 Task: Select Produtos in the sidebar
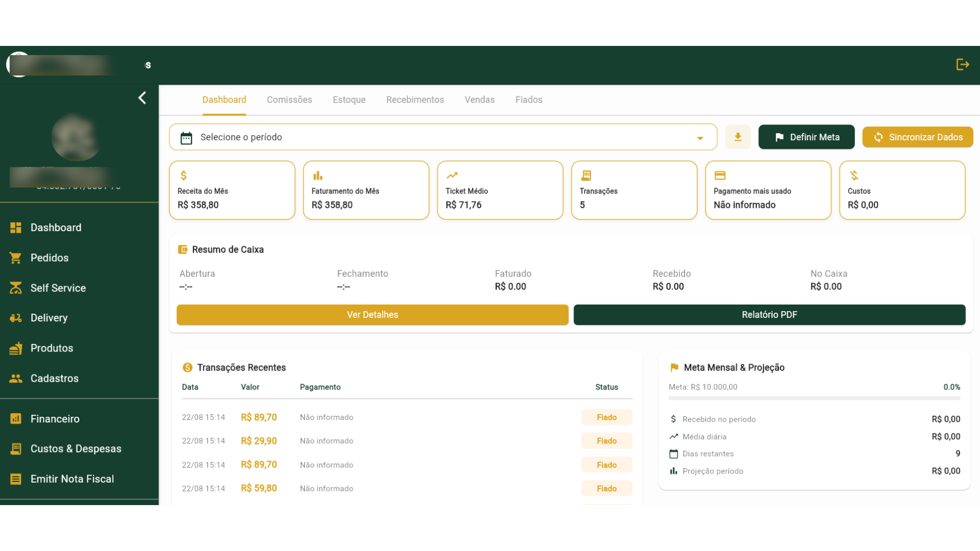point(52,348)
